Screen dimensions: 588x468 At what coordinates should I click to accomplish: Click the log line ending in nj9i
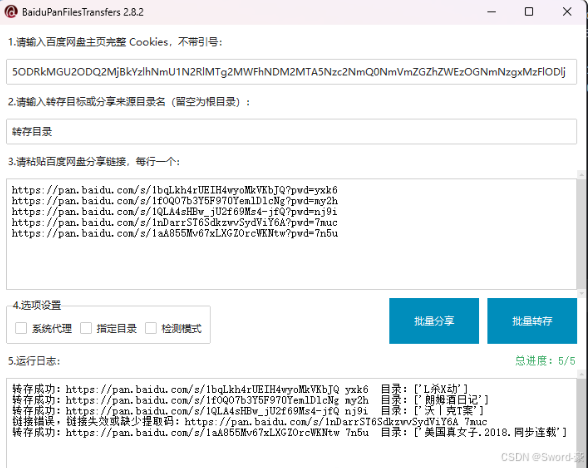(248, 411)
